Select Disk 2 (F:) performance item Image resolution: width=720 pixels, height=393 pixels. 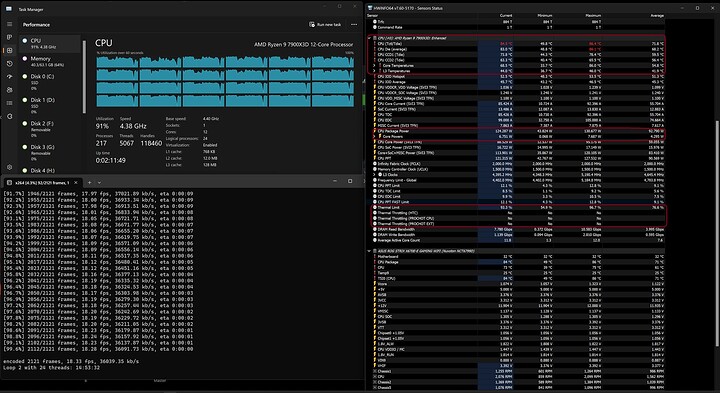(x=50, y=129)
